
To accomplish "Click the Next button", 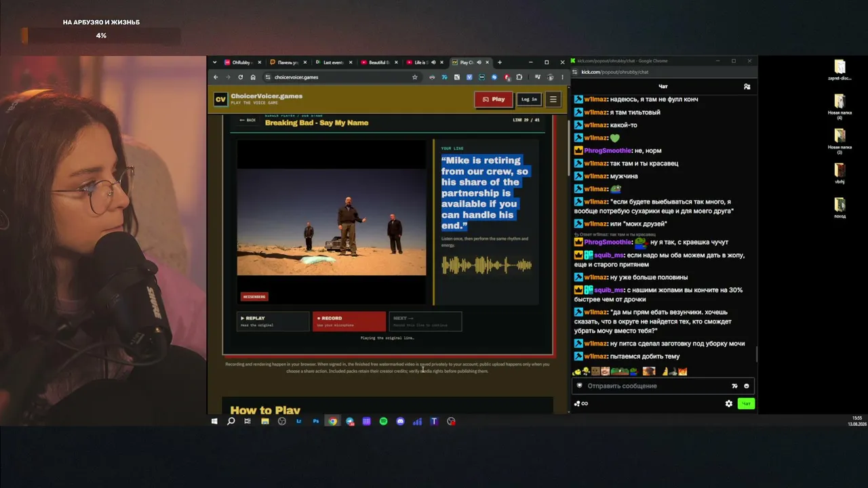I will 425,321.
